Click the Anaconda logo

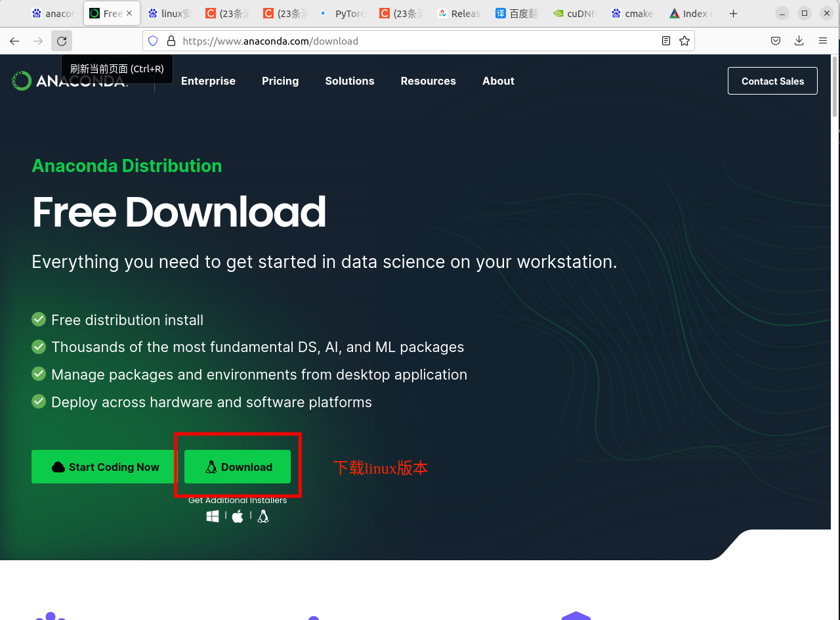click(70, 81)
